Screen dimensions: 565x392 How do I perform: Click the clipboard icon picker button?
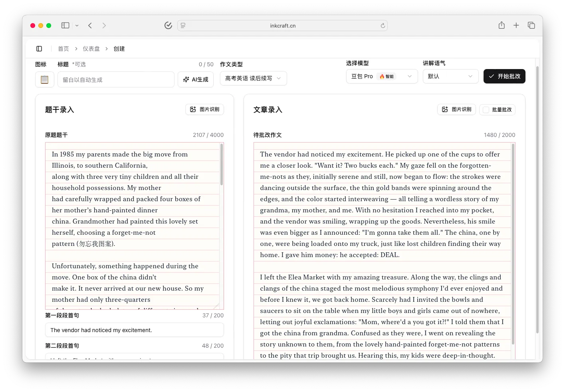45,79
